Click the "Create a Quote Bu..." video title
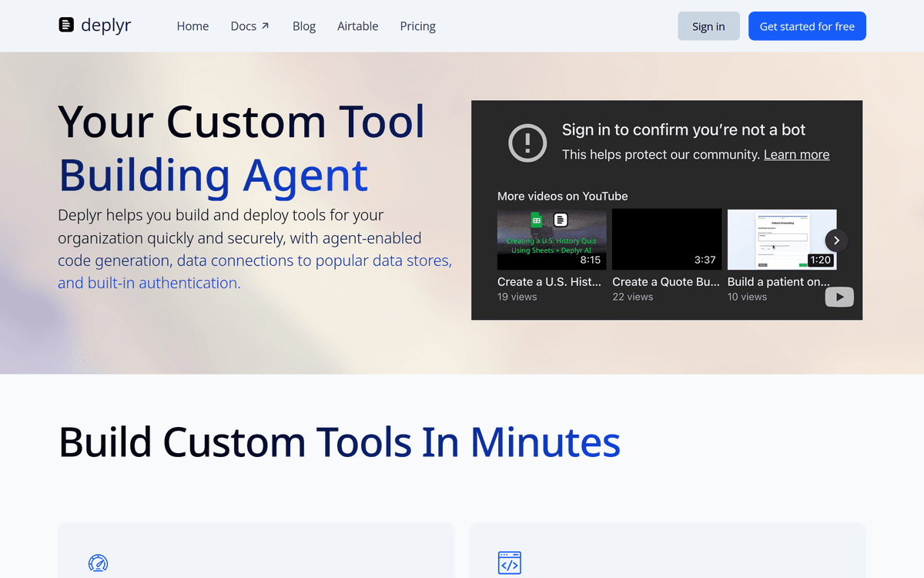 pyautogui.click(x=666, y=282)
